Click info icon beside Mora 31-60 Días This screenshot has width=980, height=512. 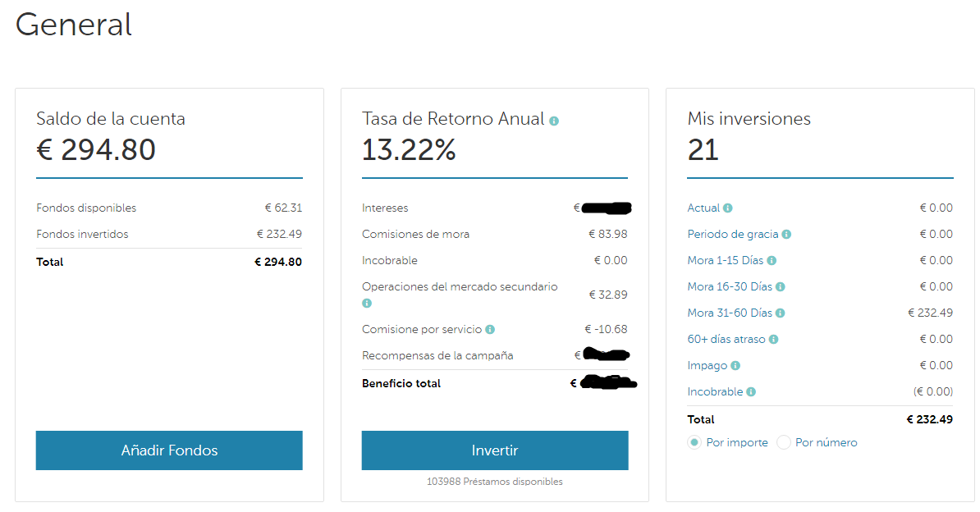(781, 313)
